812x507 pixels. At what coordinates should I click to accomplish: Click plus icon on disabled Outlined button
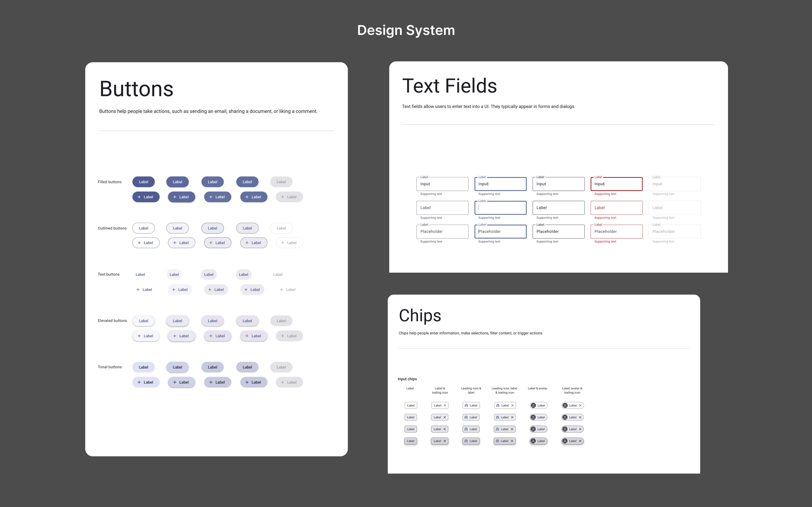[x=283, y=243]
